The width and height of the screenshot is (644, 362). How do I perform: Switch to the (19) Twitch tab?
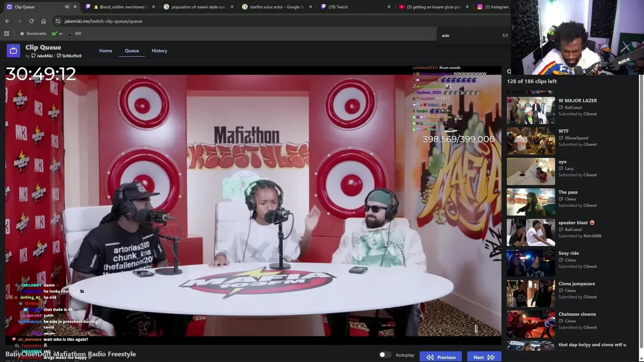[x=355, y=7]
